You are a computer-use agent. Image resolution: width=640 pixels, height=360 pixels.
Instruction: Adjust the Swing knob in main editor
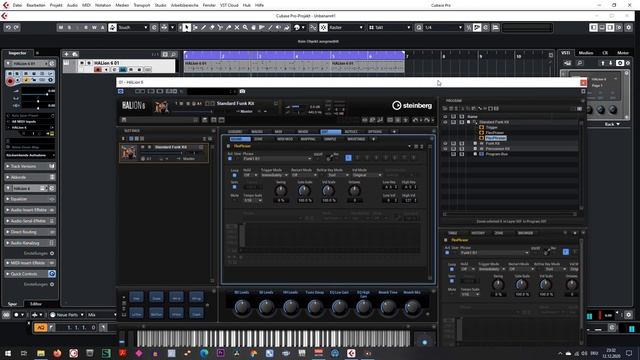coord(281,190)
